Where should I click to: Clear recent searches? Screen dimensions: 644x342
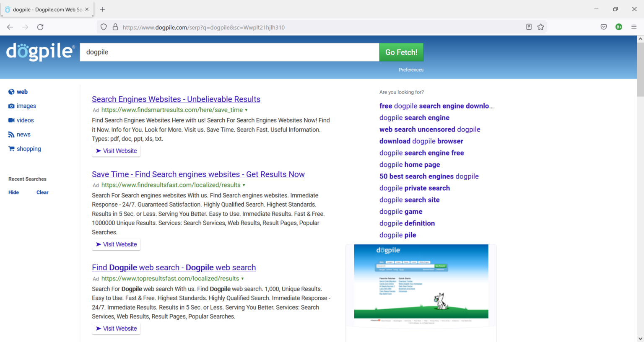(42, 192)
